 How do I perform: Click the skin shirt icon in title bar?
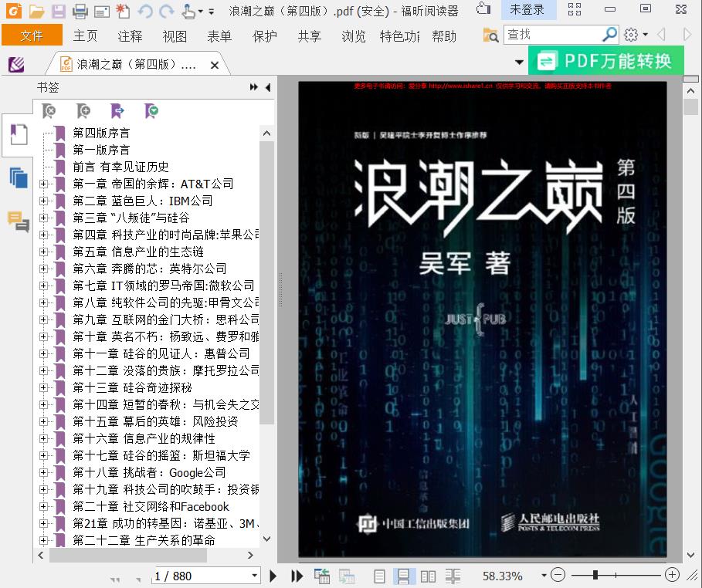click(x=483, y=8)
